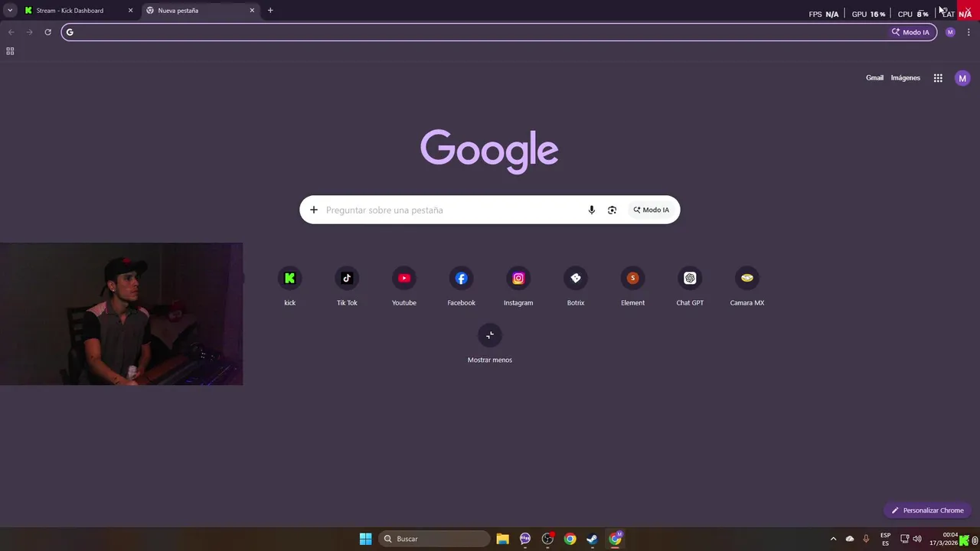Open Steam from the taskbar
The image size is (980, 551).
click(593, 539)
